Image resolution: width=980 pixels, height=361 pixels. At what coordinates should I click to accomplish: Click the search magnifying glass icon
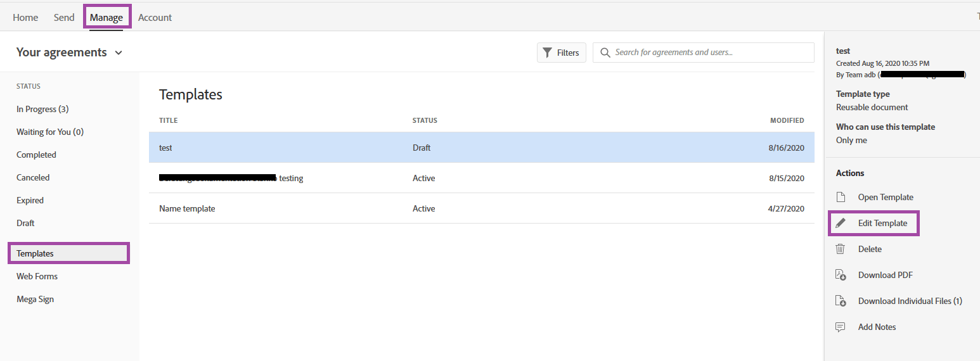tap(605, 53)
